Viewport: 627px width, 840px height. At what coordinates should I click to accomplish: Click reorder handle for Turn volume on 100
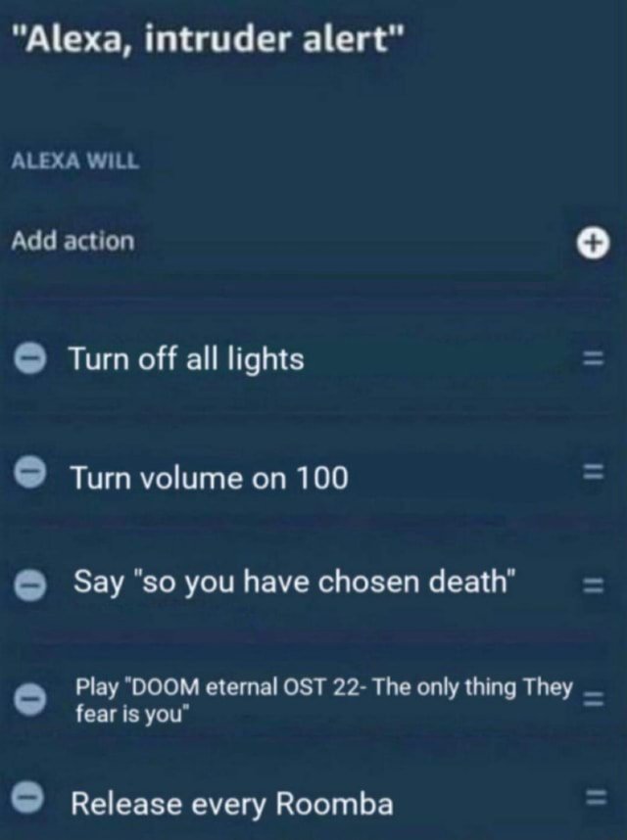pos(594,472)
